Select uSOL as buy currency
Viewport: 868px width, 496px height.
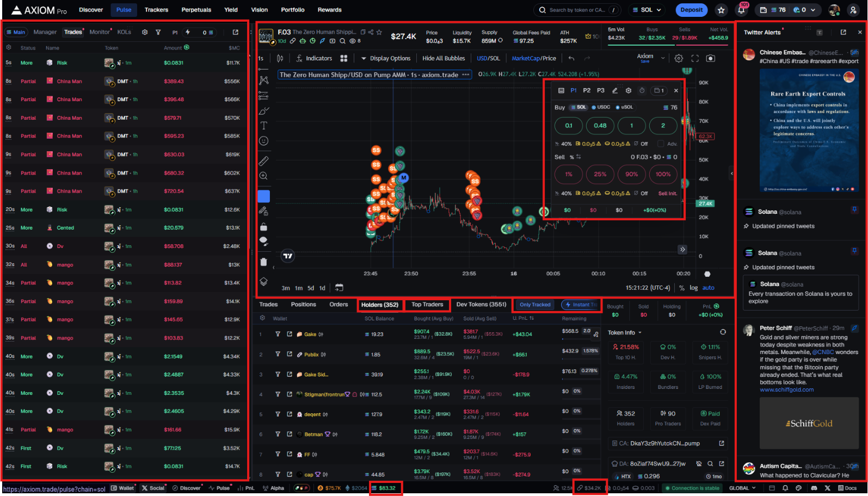pyautogui.click(x=624, y=107)
